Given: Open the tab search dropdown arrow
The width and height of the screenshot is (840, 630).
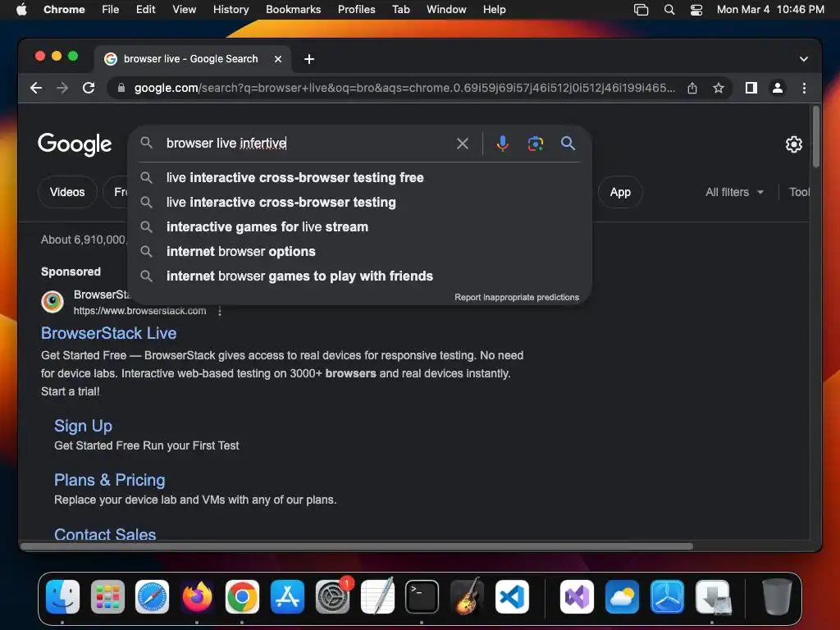Looking at the screenshot, I should pos(803,59).
